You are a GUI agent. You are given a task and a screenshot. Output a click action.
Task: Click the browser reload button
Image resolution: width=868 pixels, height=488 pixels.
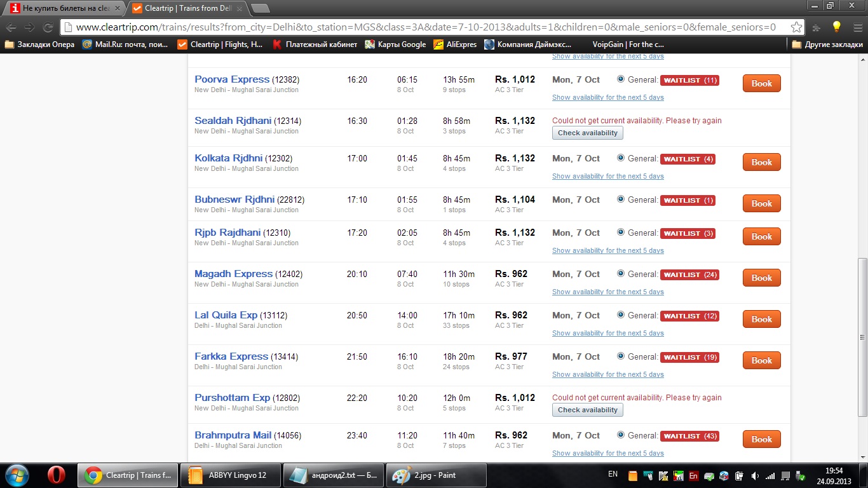[x=48, y=27]
